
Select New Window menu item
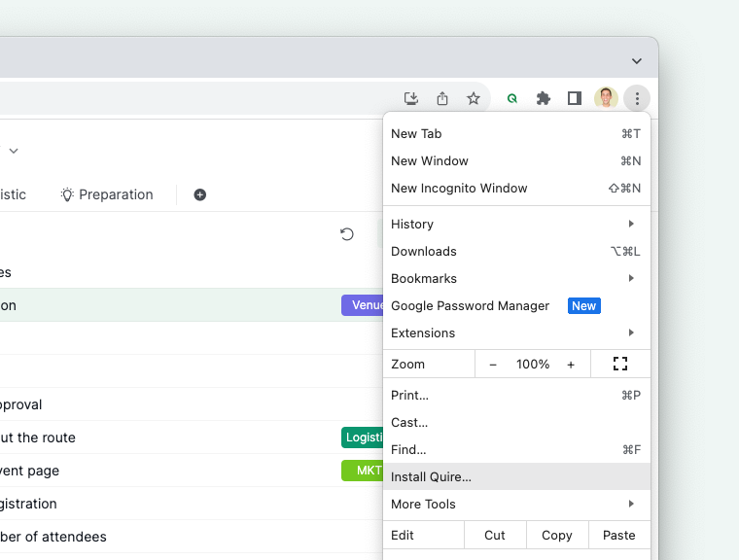516,160
